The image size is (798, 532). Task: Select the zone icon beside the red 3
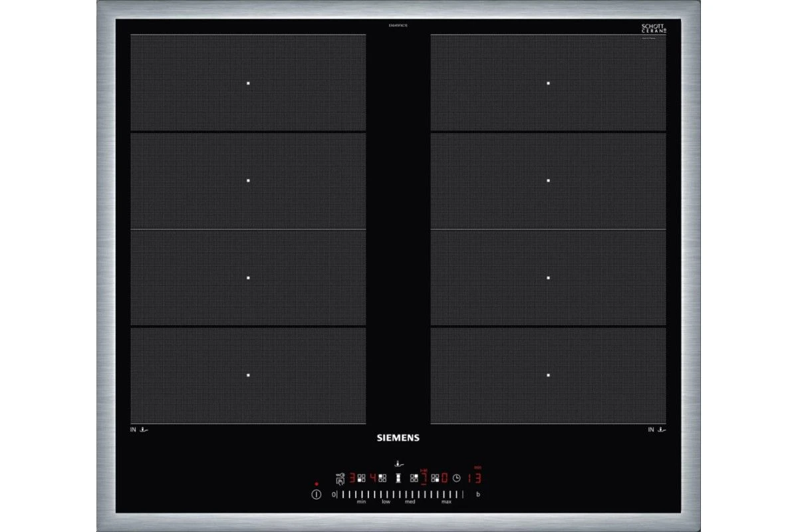pyautogui.click(x=362, y=477)
